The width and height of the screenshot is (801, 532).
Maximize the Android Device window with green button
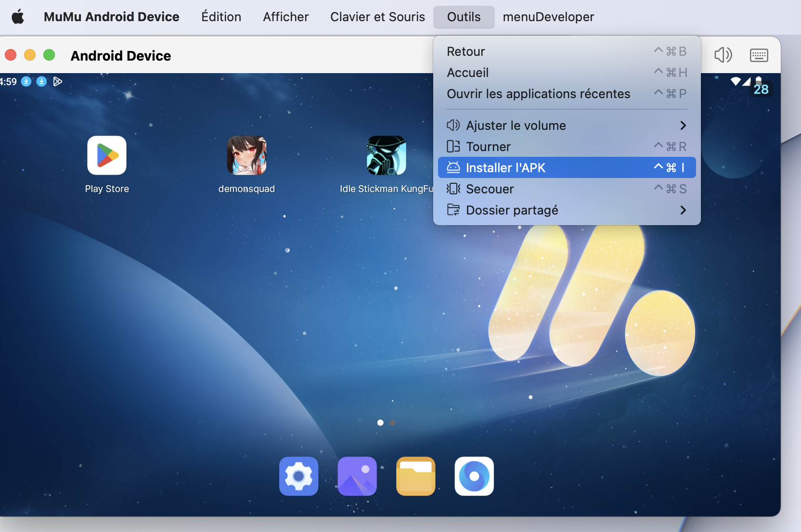(x=49, y=55)
